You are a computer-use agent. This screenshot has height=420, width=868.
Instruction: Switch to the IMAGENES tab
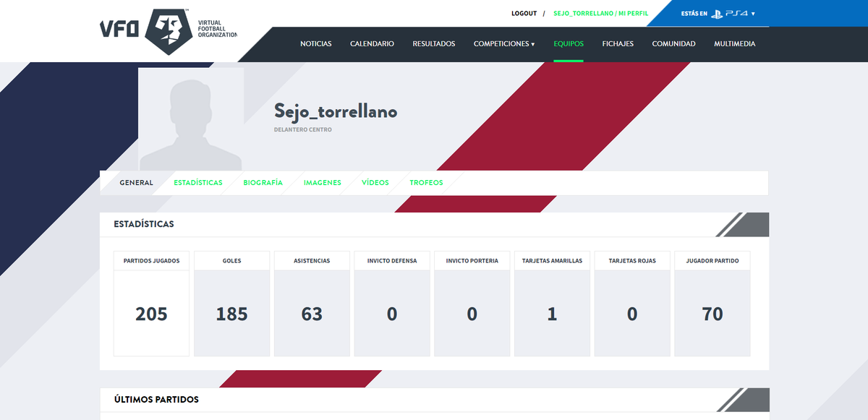pyautogui.click(x=323, y=183)
